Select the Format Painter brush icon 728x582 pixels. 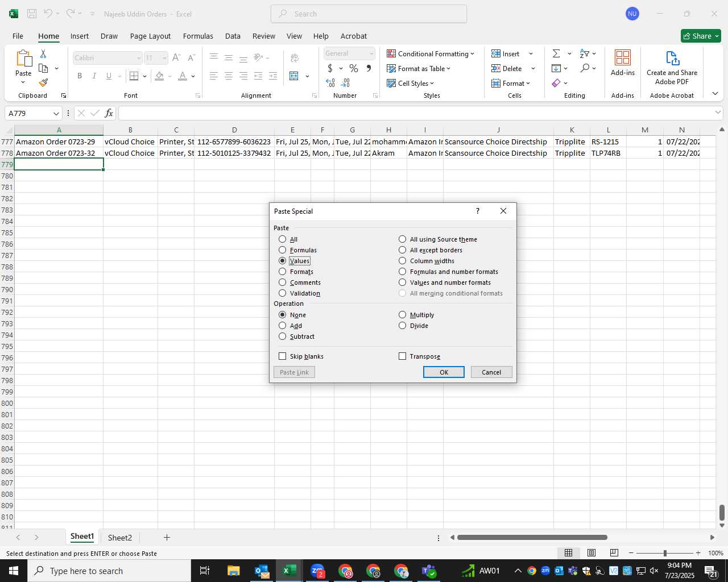point(43,83)
